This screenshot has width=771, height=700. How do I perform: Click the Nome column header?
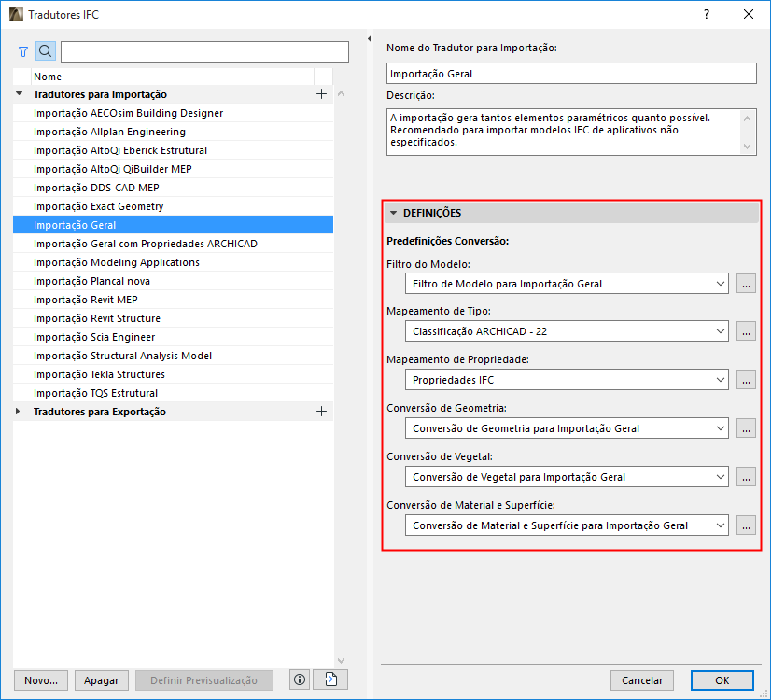[173, 77]
